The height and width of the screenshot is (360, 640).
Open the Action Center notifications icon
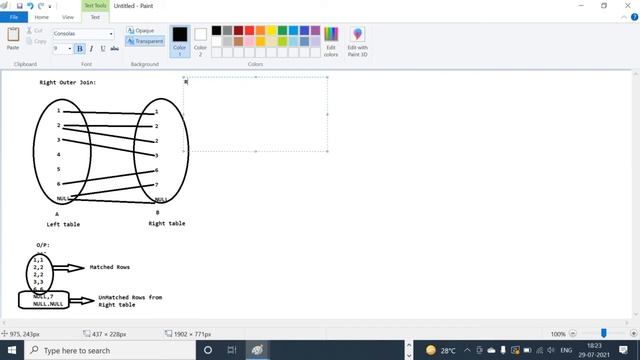tap(623, 350)
